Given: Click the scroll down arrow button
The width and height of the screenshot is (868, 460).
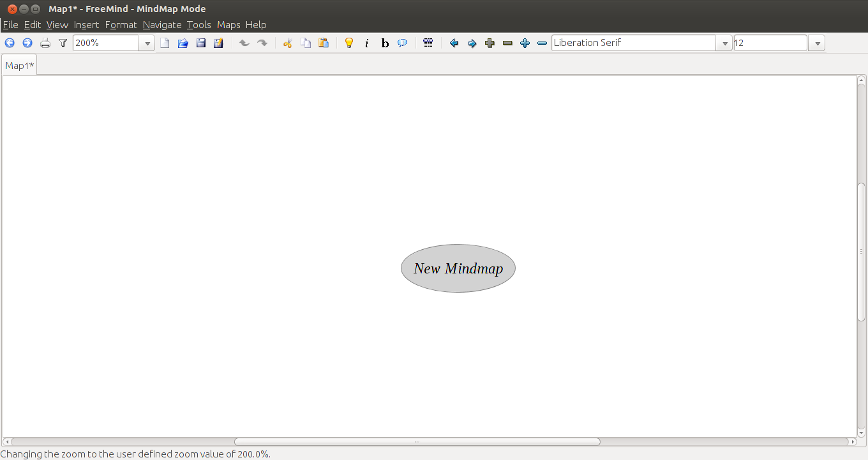Looking at the screenshot, I should [861, 434].
